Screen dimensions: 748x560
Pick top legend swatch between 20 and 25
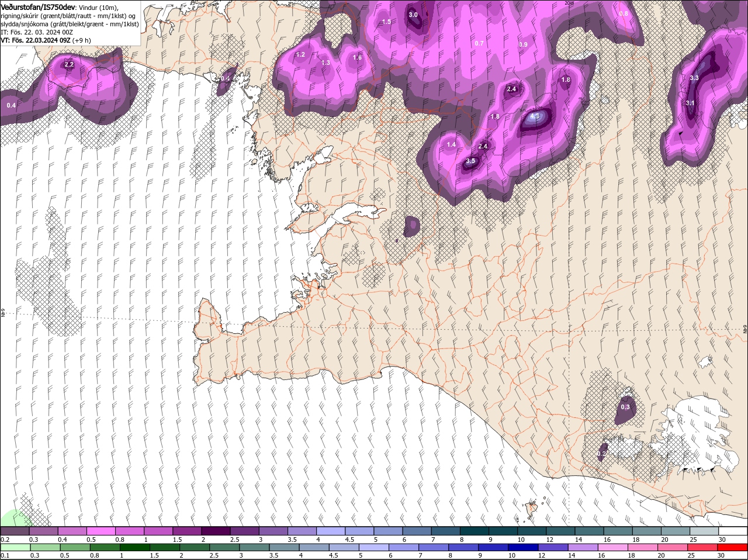coord(676,531)
